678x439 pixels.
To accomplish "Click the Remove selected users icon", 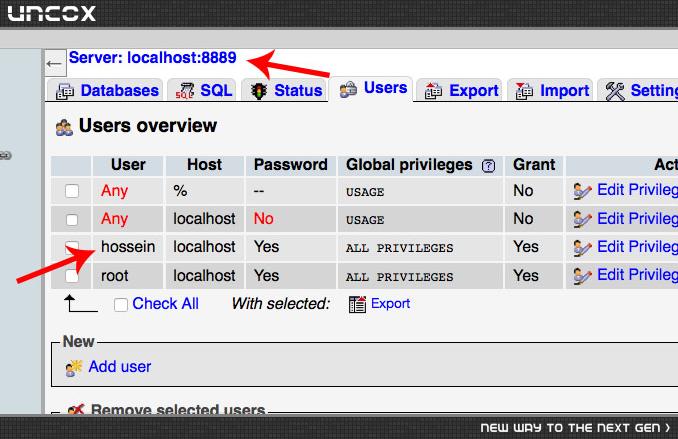I will [x=76, y=409].
